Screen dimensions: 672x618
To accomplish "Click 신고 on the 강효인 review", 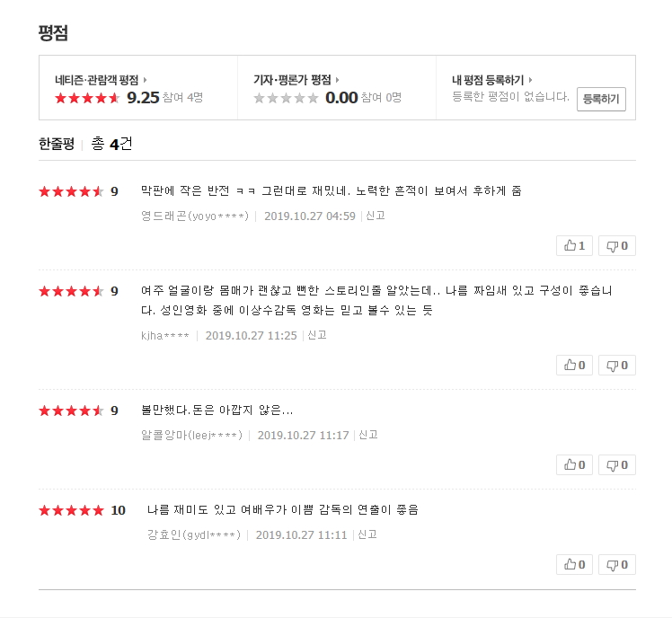I will pyautogui.click(x=367, y=534).
